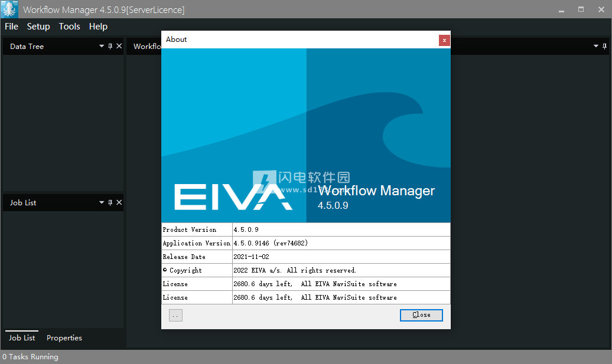The height and width of the screenshot is (364, 612).
Task: Pin the Data Tree panel
Action: (110, 47)
